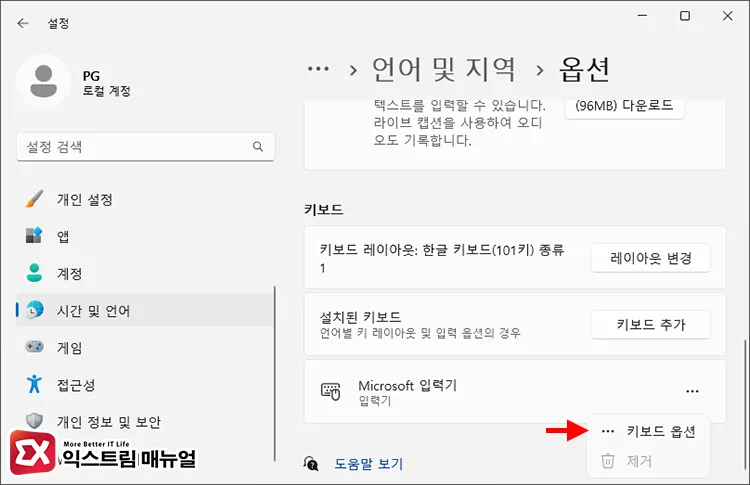Click the main content vertical scrollbar
Image resolution: width=750 pixels, height=485 pixels.
[x=744, y=404]
